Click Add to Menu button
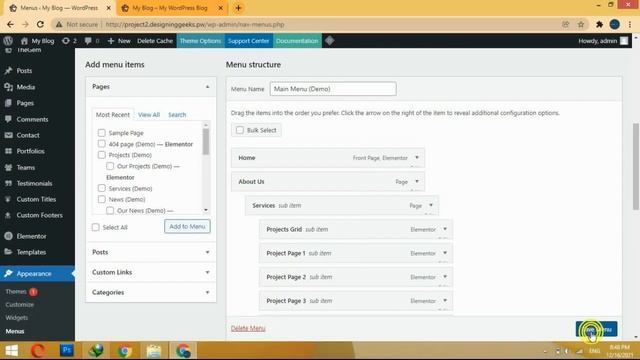 pos(187,227)
